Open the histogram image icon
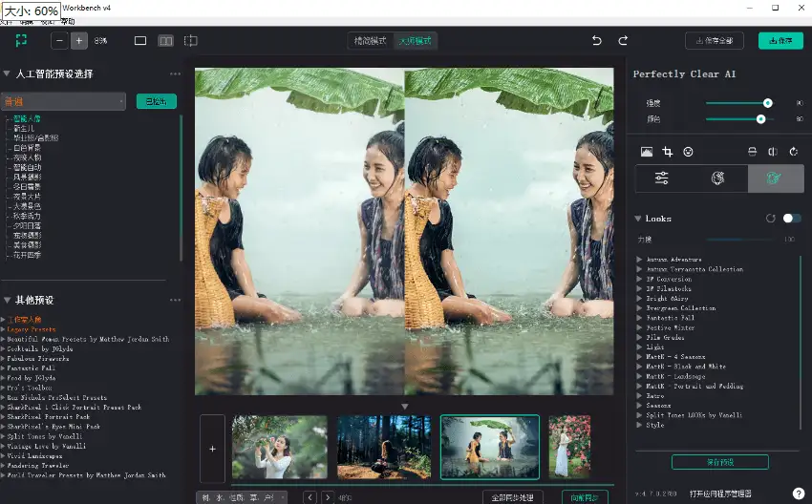Viewport: 812px width, 504px height. click(x=647, y=151)
